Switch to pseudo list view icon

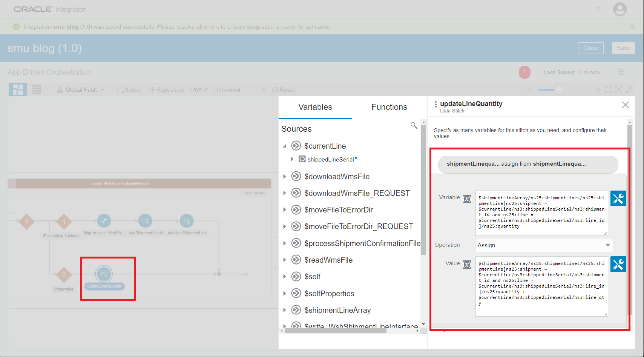tap(37, 90)
